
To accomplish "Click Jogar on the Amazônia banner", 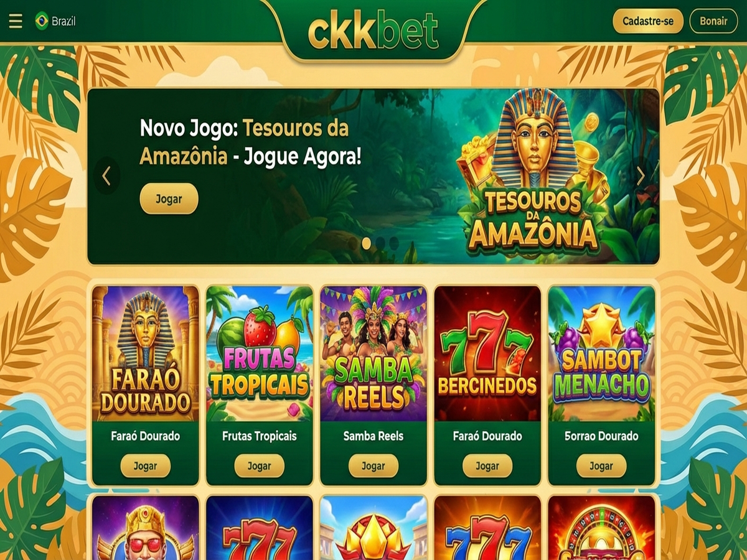I will 169,199.
